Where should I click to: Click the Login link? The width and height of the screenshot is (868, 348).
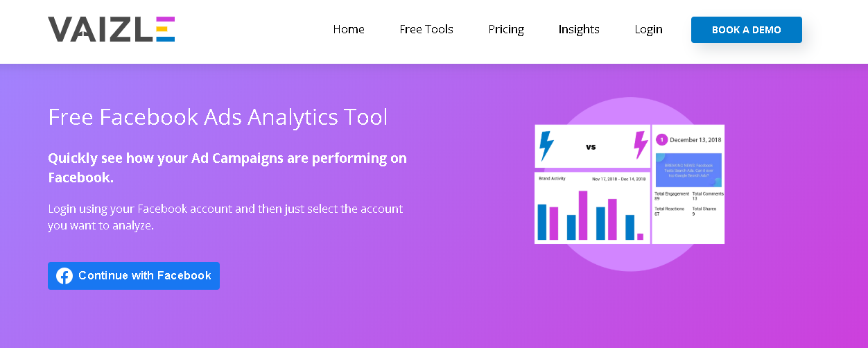pos(648,29)
